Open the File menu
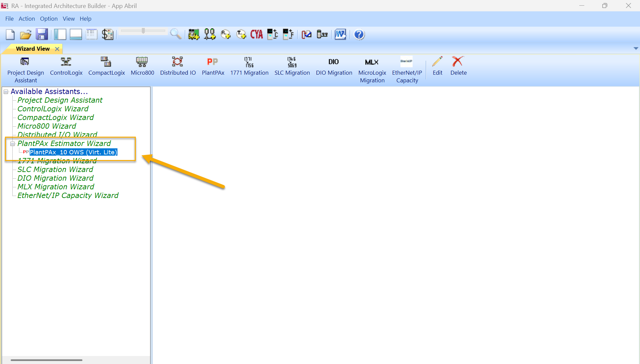Screen dimensions: 640x364 9,19
